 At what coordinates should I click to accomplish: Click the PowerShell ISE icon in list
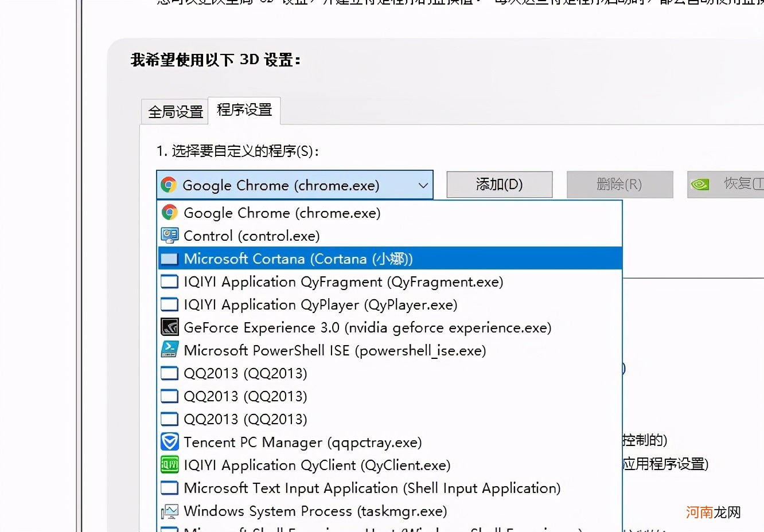point(169,350)
